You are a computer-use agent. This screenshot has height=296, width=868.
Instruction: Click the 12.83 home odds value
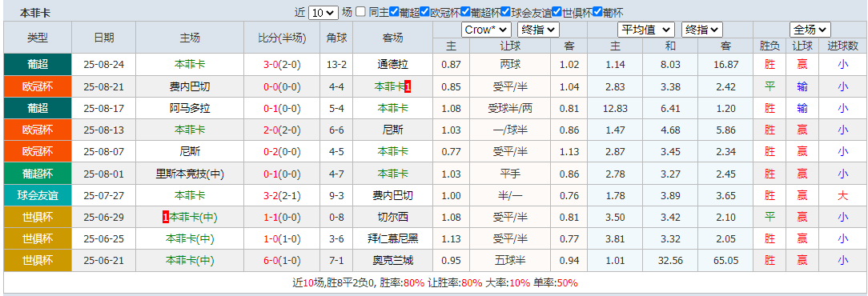click(615, 109)
